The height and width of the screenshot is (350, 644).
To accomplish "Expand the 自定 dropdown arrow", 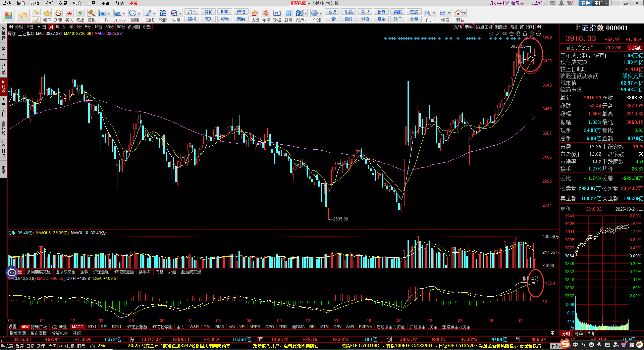I will pyautogui.click(x=434, y=13).
